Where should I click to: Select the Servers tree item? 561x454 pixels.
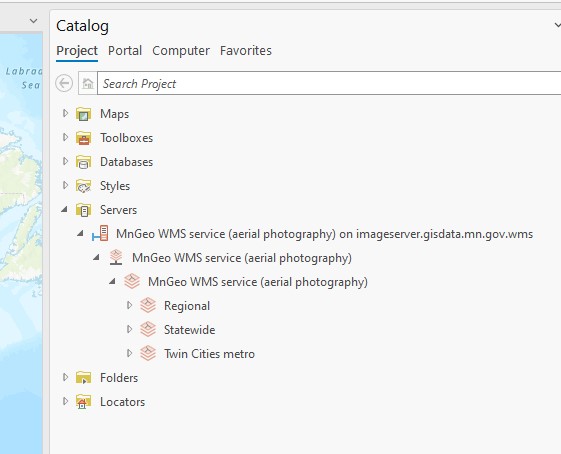(118, 210)
